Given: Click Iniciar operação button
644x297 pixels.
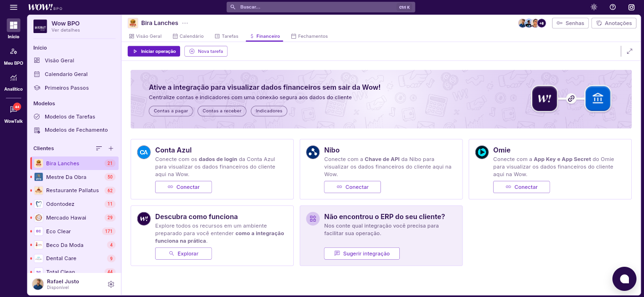Looking at the screenshot, I should point(154,51).
